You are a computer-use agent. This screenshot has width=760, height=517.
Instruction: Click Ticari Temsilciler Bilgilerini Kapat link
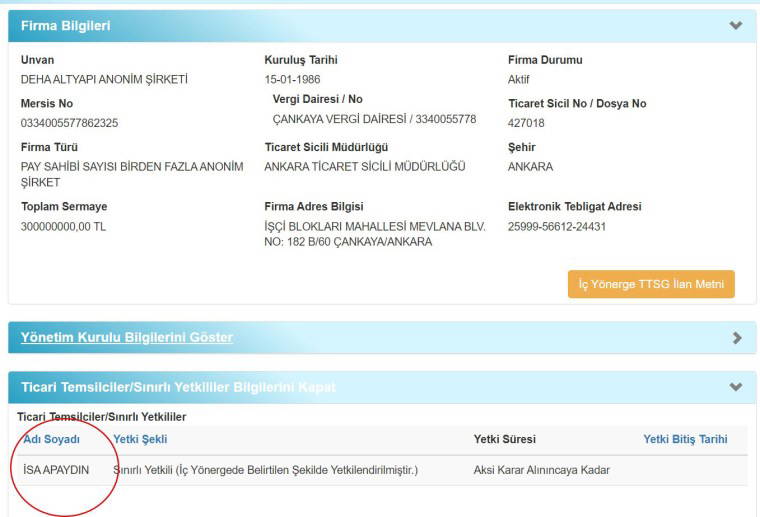(178, 387)
